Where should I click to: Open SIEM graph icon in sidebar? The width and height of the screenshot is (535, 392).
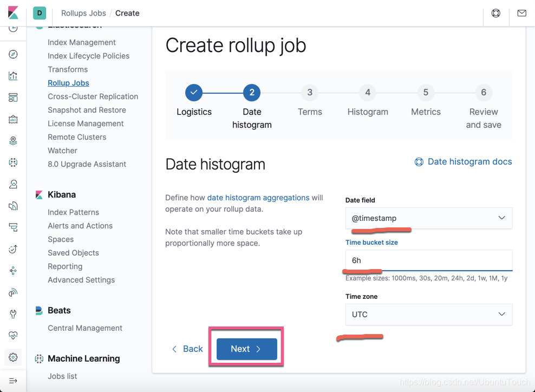13,271
